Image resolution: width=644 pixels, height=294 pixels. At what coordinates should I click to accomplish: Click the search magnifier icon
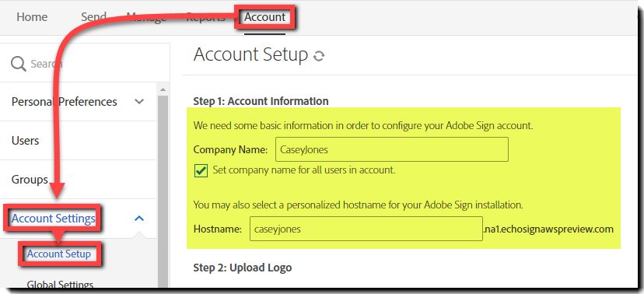19,64
